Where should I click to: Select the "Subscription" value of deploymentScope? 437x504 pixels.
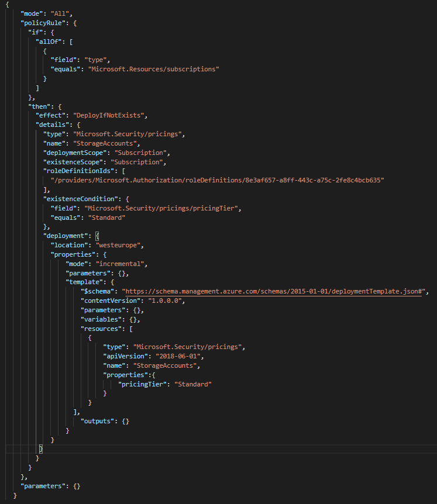[x=140, y=153]
